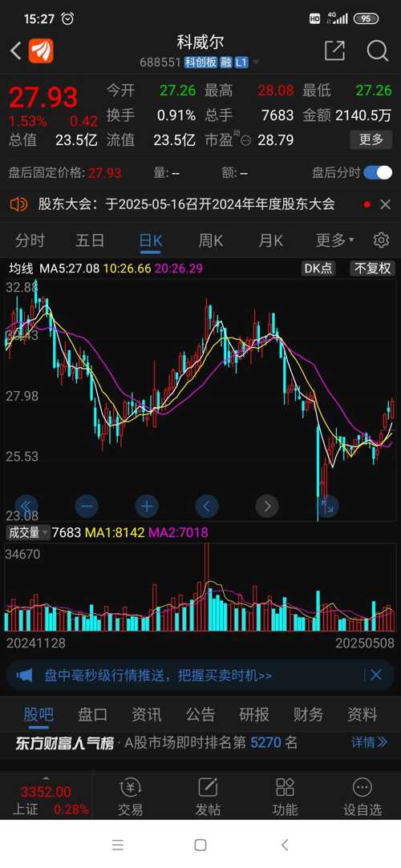401x868 pixels.
Task: Tap the 融 margin tag
Action: pos(225,63)
